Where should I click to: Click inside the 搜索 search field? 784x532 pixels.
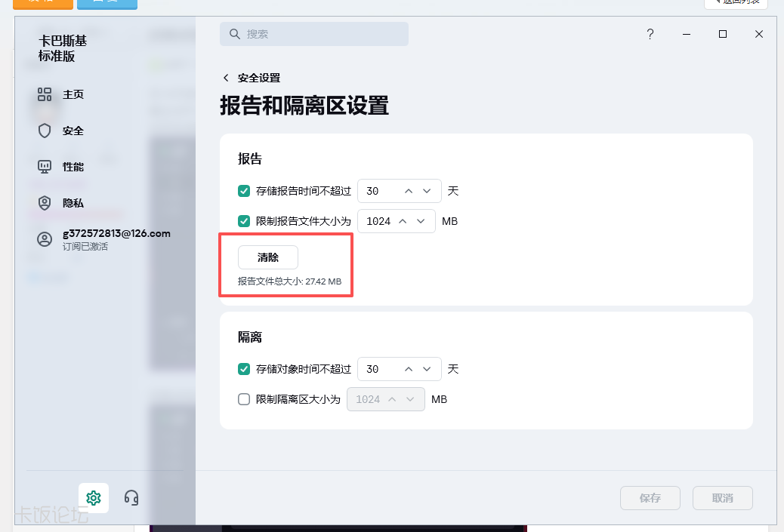tap(314, 34)
